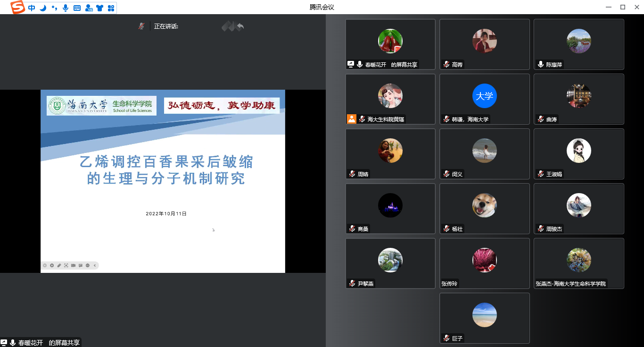The image size is (644, 347).
Task: Toggle the Sogou moon night-mode icon
Action: coord(43,8)
